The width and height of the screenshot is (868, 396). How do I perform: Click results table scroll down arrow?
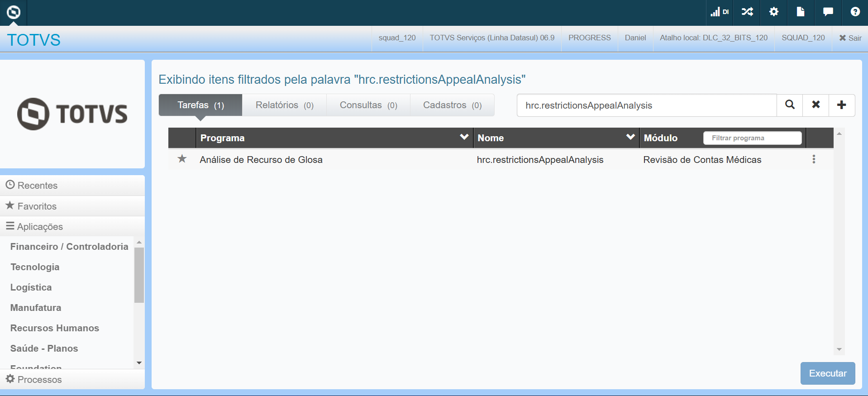[x=839, y=349]
